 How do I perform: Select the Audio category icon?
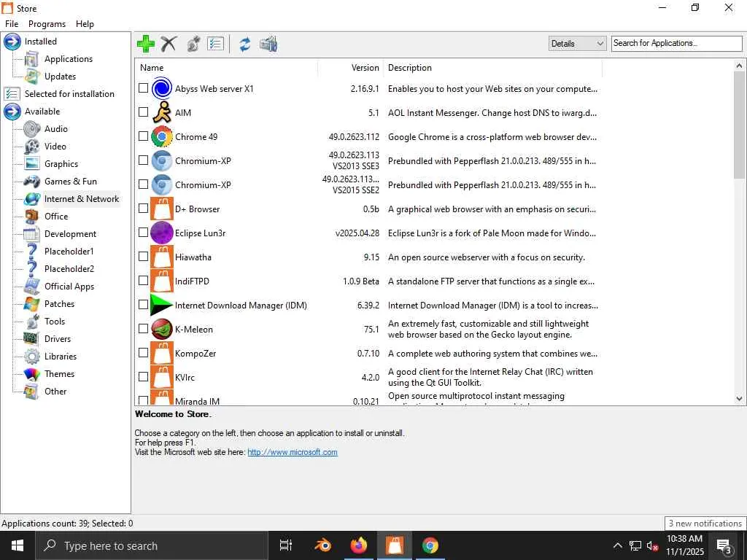tap(32, 128)
